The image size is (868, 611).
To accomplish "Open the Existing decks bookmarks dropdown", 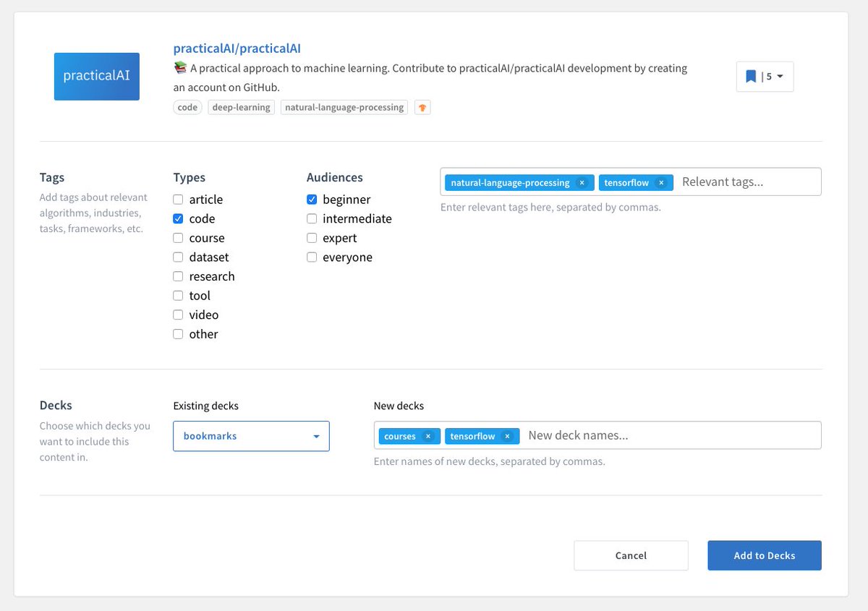I will pos(251,436).
